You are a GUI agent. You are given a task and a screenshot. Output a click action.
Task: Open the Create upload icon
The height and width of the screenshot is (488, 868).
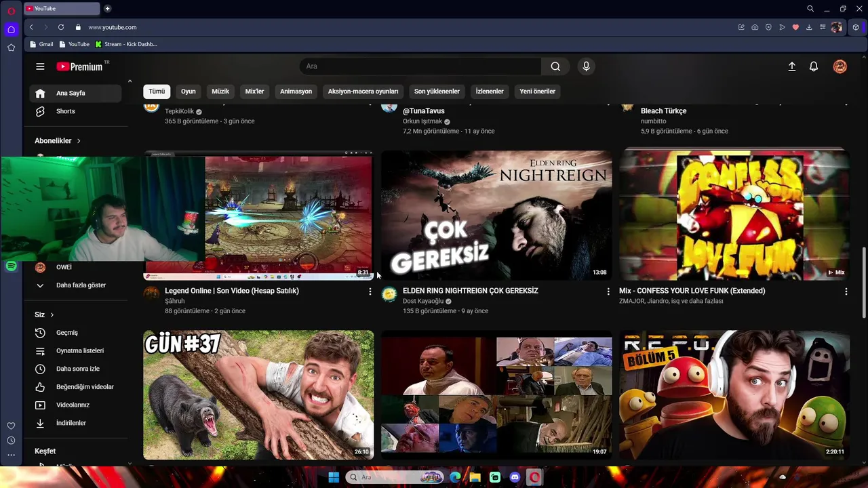(791, 66)
